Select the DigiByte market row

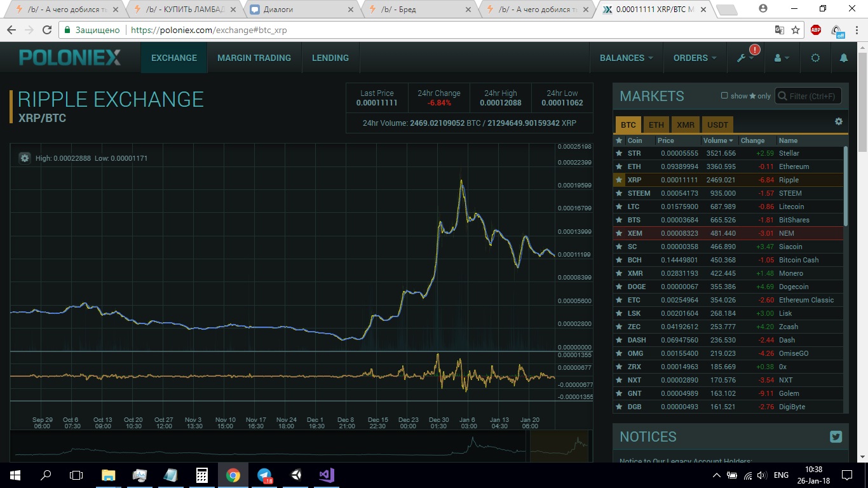(729, 407)
